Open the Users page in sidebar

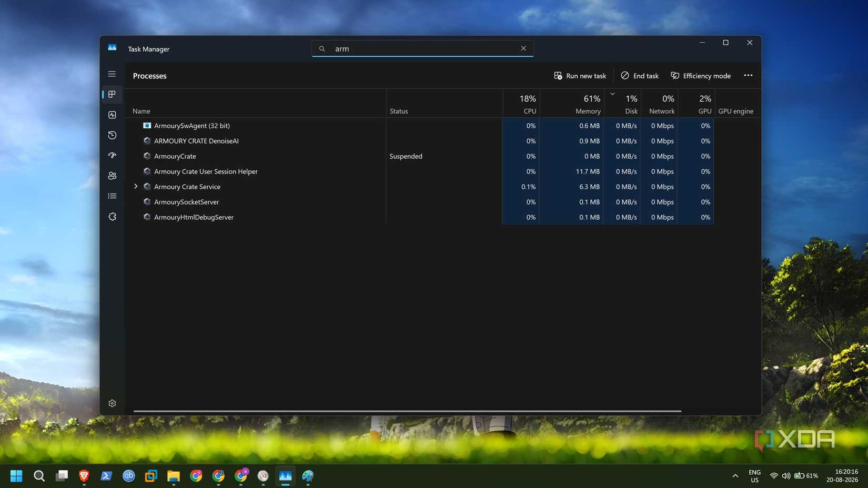point(112,176)
